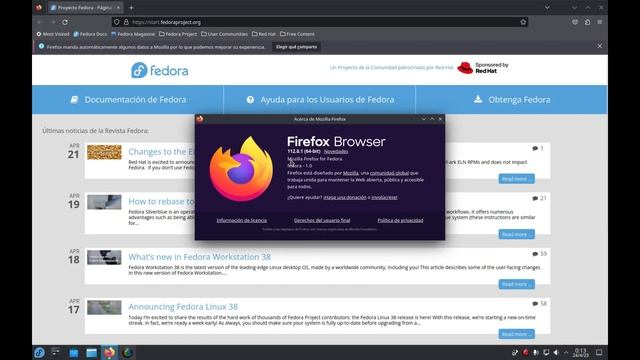Click Obtenga Fedora download button
The image size is (640, 360).
[x=511, y=100]
